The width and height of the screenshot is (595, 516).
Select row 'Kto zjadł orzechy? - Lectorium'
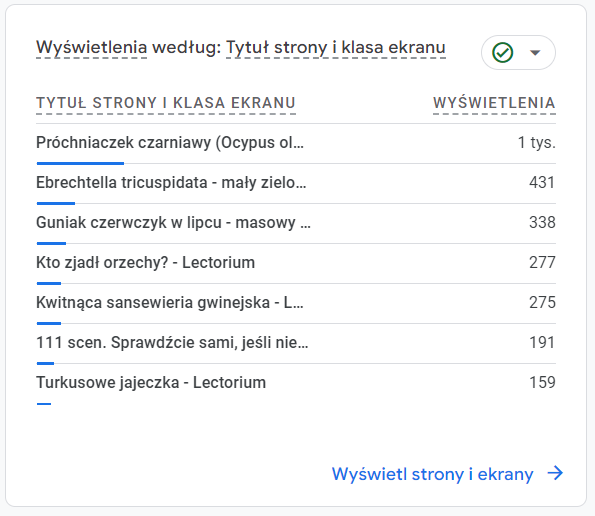[x=296, y=263]
